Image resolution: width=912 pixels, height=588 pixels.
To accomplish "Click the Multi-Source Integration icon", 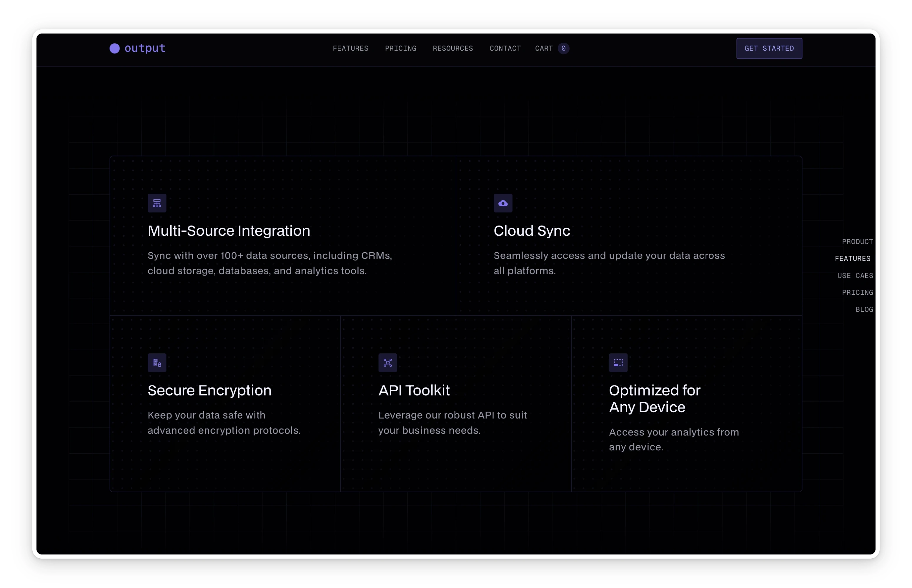I will [x=157, y=203].
